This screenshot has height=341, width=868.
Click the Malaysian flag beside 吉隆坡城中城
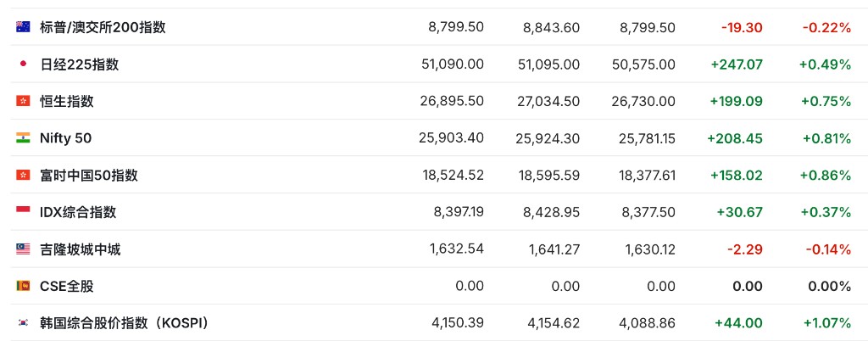point(23,249)
